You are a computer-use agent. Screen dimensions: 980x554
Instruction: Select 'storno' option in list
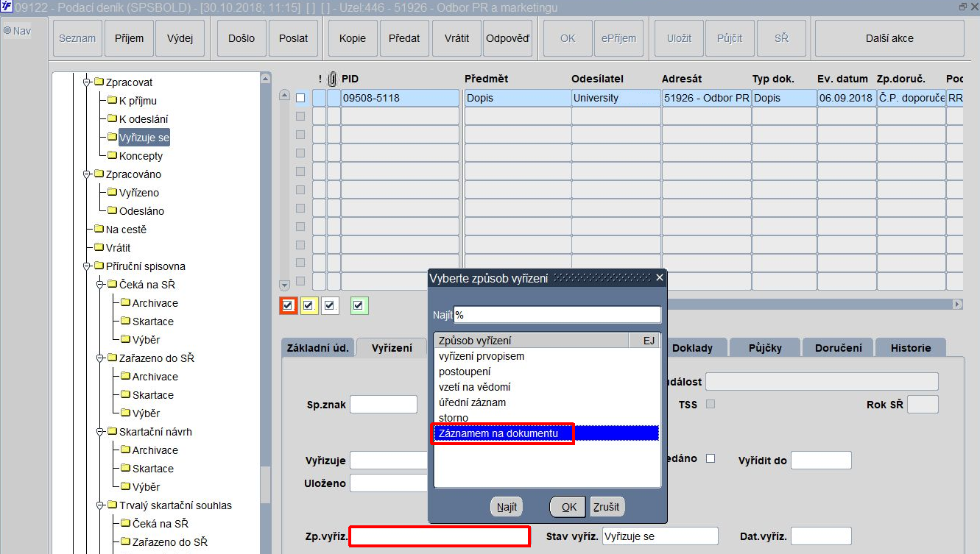[546, 418]
